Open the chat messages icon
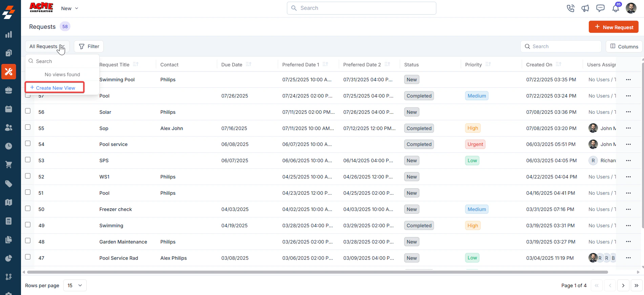 click(600, 8)
